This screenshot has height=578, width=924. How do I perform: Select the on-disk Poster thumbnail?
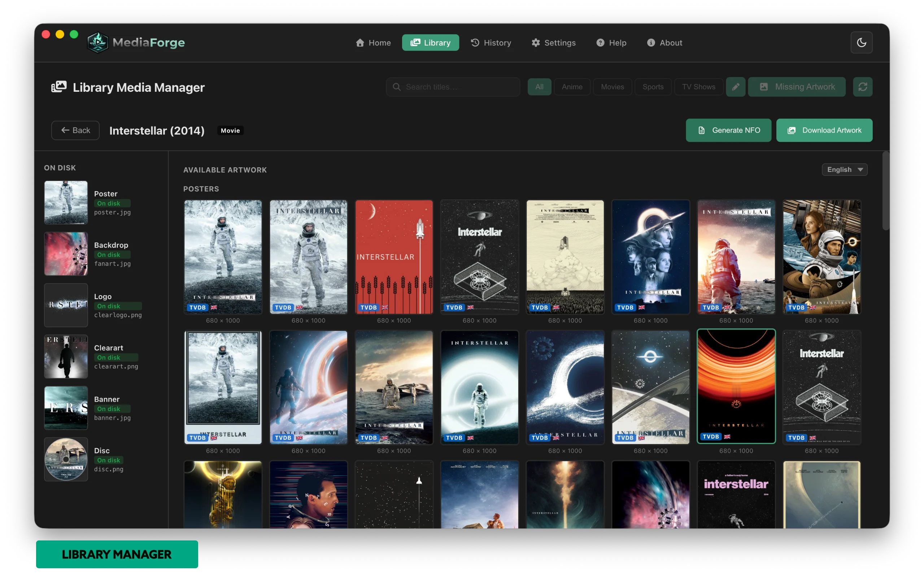coord(66,202)
